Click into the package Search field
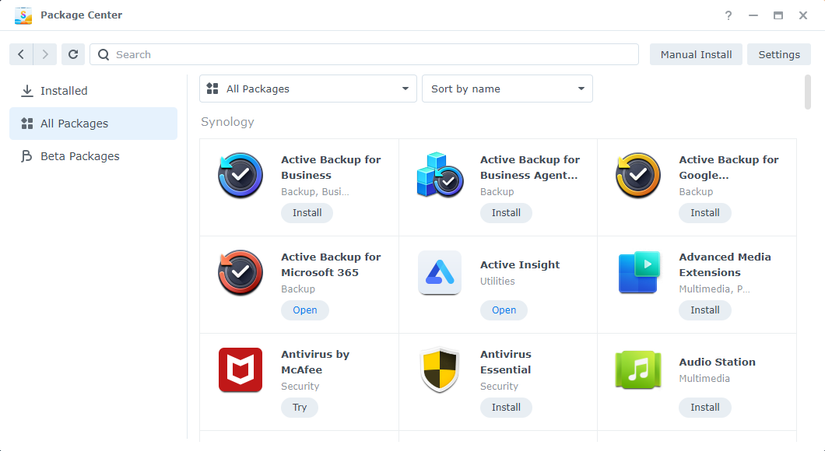This screenshot has height=451, width=825. pyautogui.click(x=370, y=54)
